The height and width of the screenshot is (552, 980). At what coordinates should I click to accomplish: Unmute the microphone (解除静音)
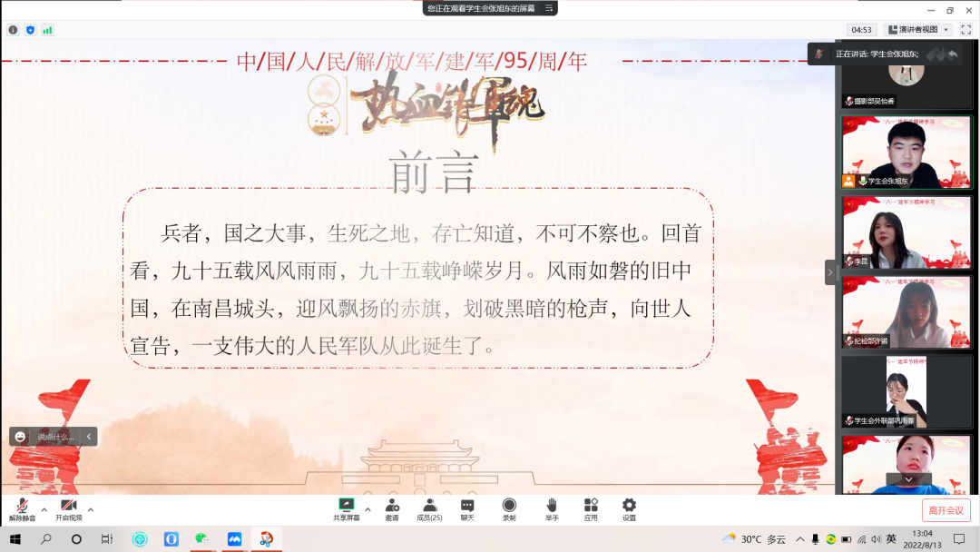22,508
